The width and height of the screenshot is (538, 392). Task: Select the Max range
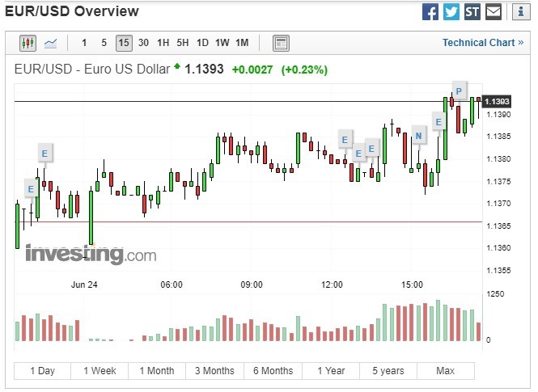[x=446, y=371]
